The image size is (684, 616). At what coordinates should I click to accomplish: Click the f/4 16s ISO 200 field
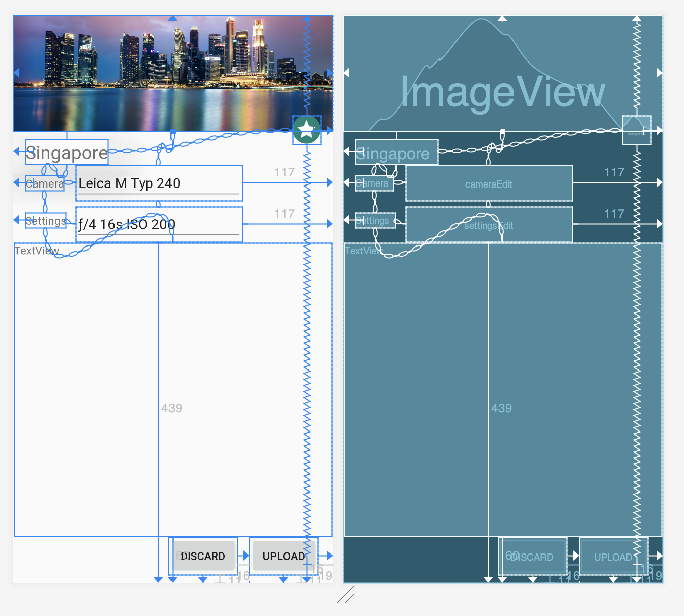158,224
